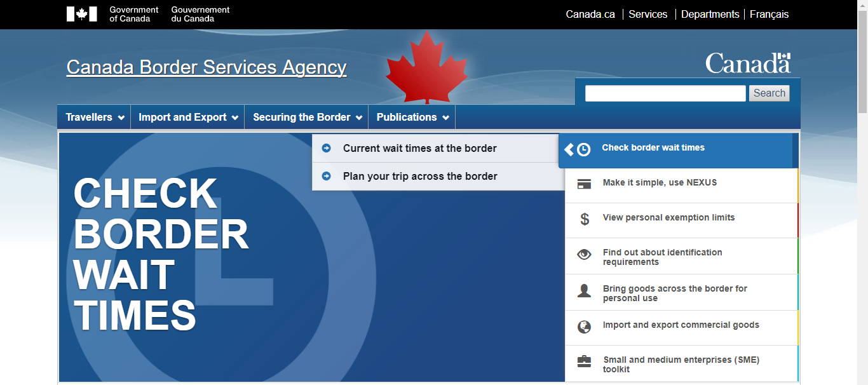This screenshot has width=868, height=385.
Task: Open the Canada Border Services Agency link
Action: (x=207, y=67)
